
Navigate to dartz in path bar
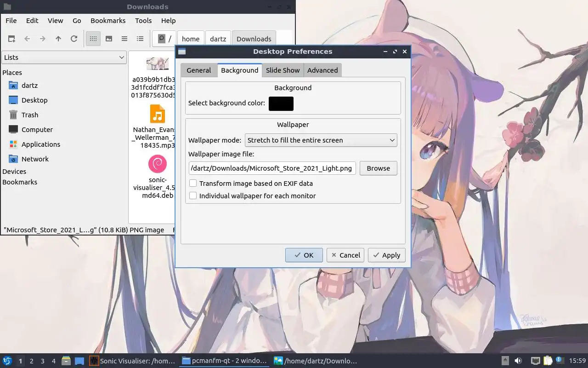pos(218,39)
